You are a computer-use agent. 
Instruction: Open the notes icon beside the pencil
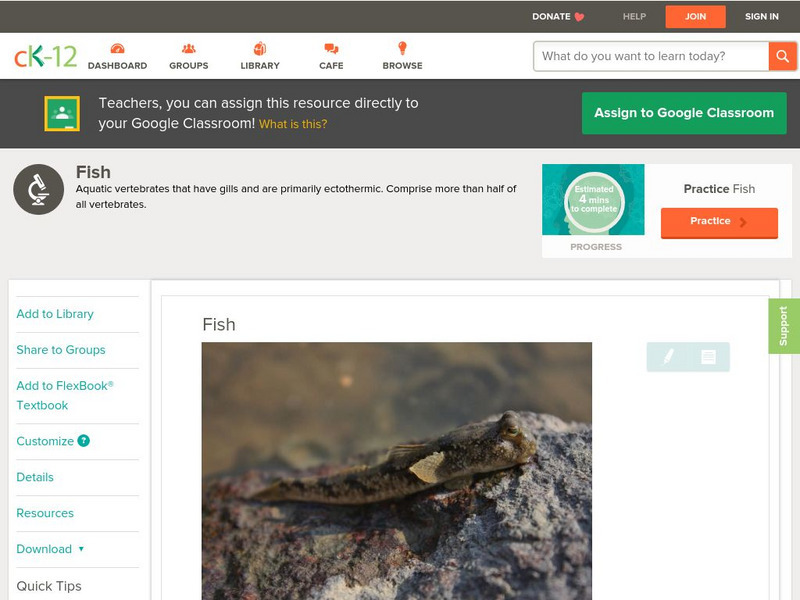708,357
